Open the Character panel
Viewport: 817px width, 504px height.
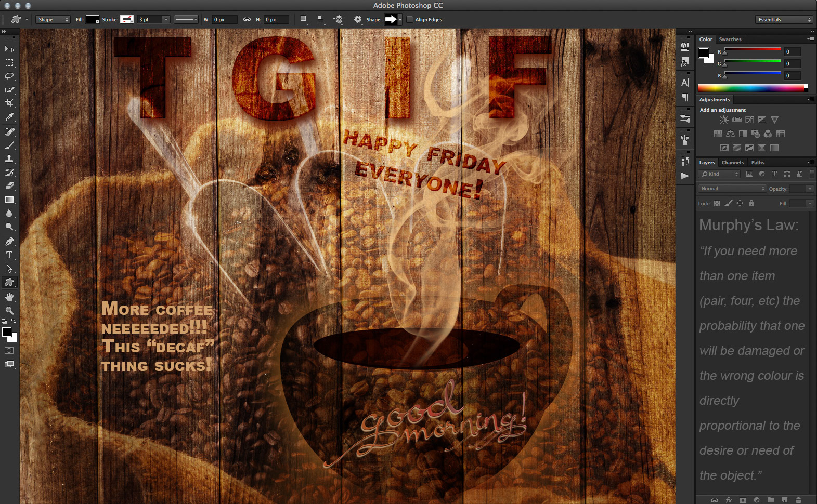click(x=685, y=83)
